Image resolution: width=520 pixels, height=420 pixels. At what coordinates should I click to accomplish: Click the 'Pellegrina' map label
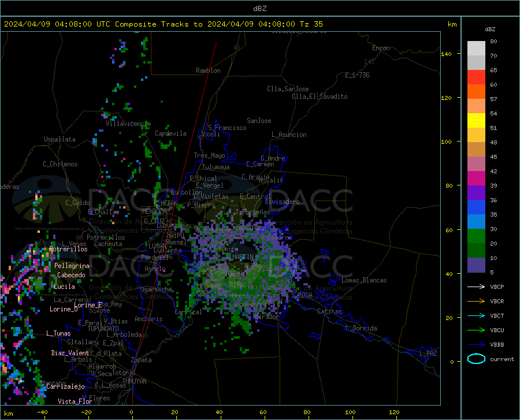[x=72, y=266]
